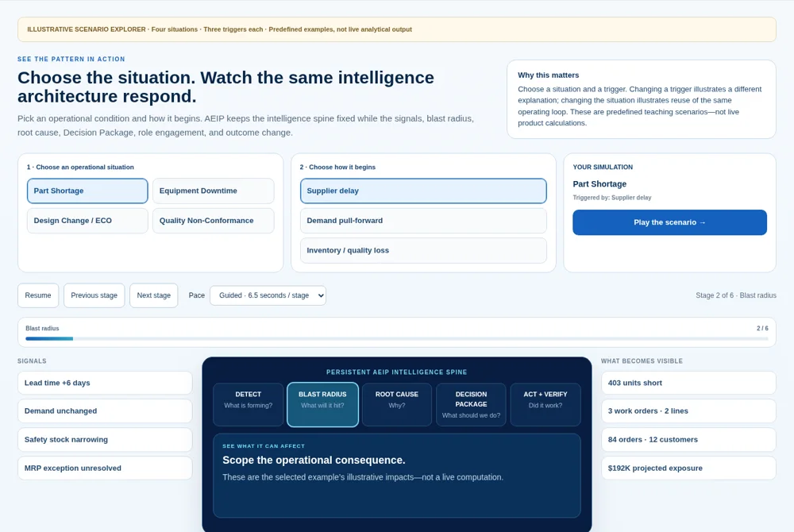The width and height of the screenshot is (794, 532).
Task: Switch to the Detect spine stage
Action: pos(248,404)
